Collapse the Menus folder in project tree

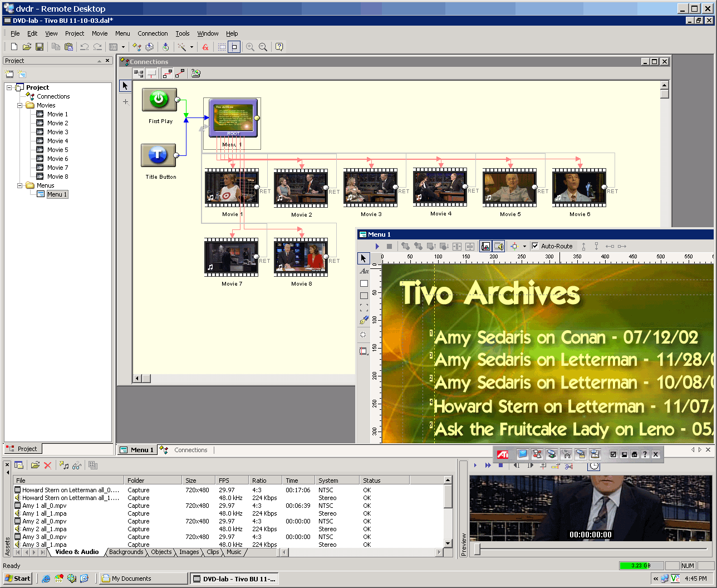pos(20,185)
